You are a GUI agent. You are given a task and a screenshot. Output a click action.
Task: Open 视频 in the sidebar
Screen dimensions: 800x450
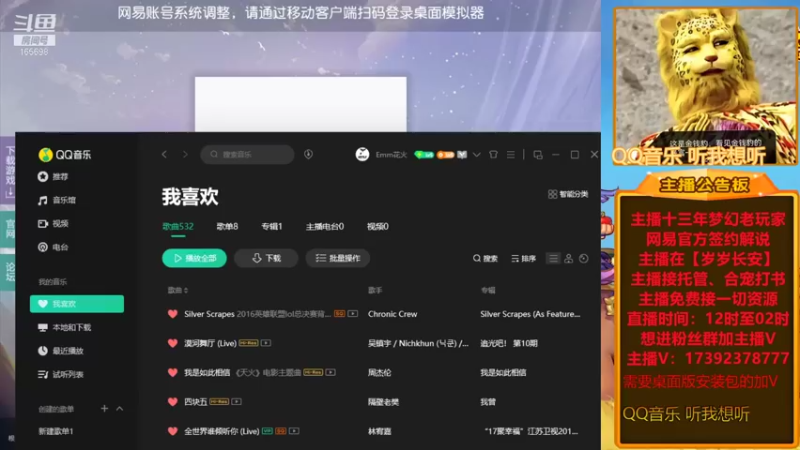(53, 223)
